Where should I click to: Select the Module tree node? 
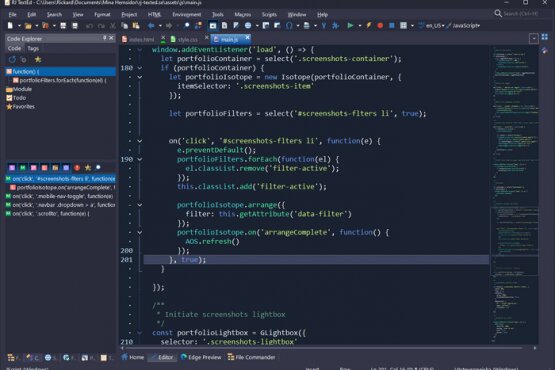tap(19, 89)
